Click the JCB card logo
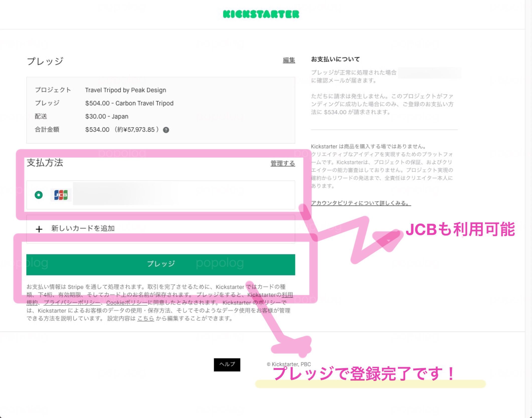532x418 pixels. [61, 195]
